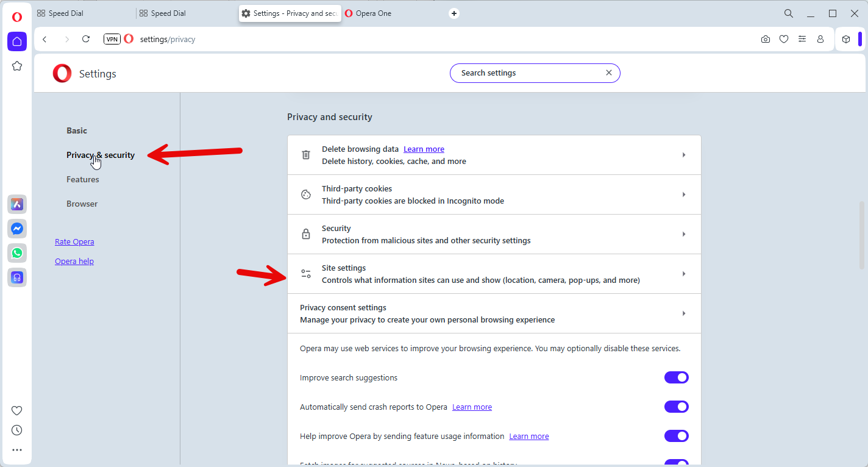
Task: Click the padlock icon for Security
Action: [306, 234]
